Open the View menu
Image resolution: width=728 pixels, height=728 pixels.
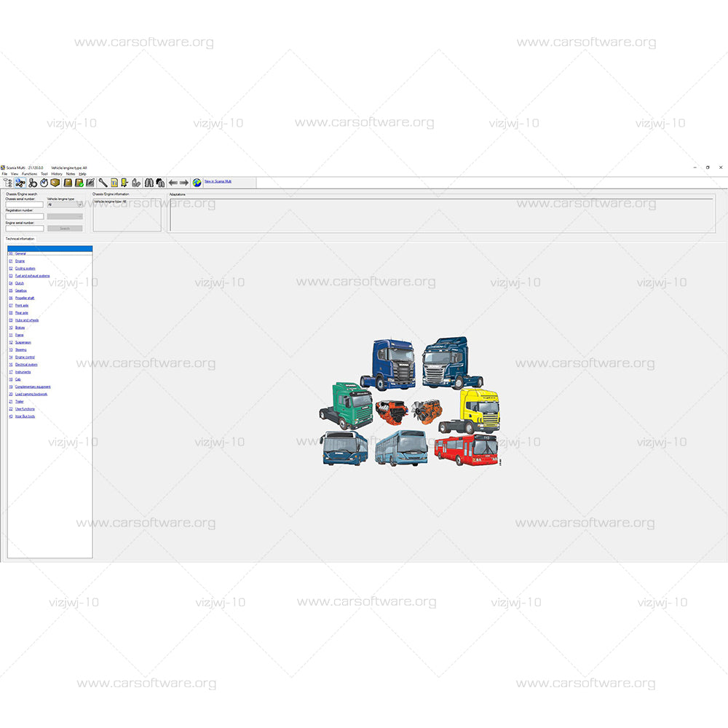click(15, 174)
